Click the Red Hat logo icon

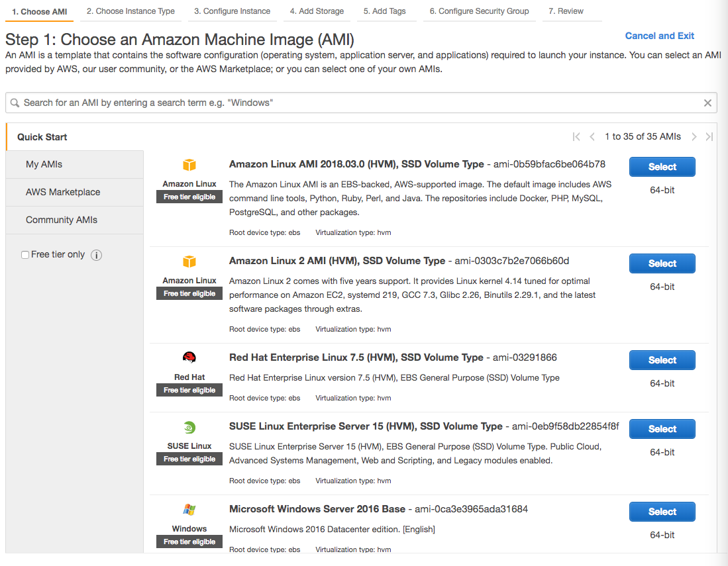click(189, 356)
